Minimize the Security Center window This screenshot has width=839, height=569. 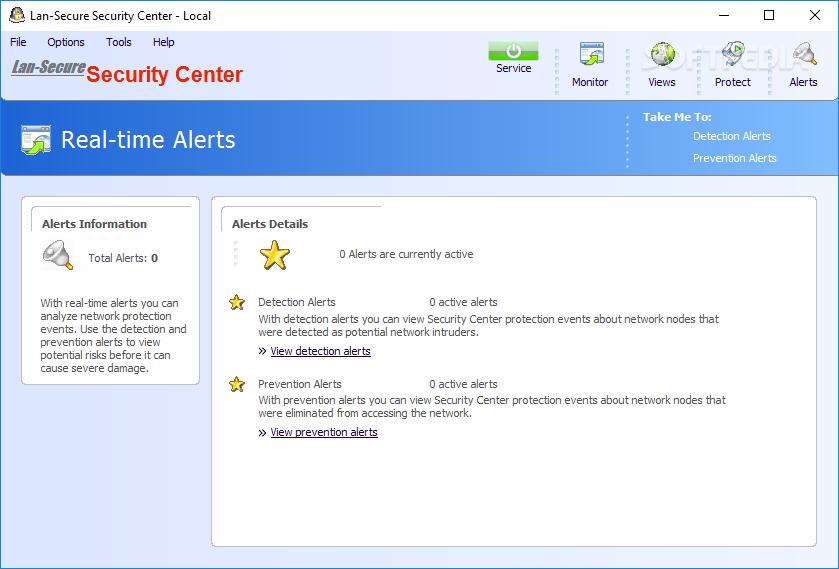pyautogui.click(x=724, y=16)
